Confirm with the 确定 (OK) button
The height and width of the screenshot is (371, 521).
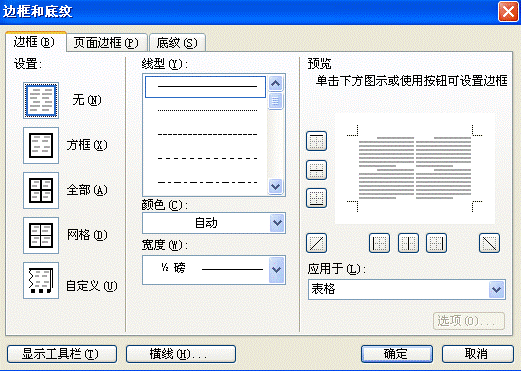pos(397,354)
